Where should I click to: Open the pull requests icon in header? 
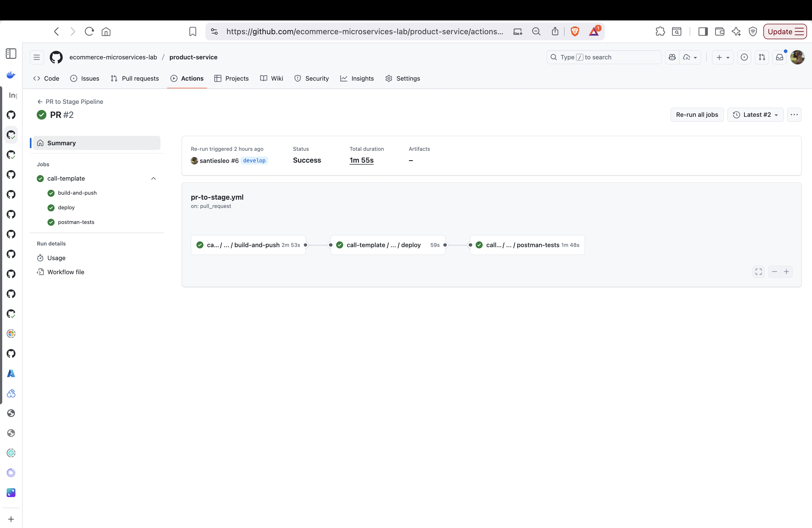[762, 57]
